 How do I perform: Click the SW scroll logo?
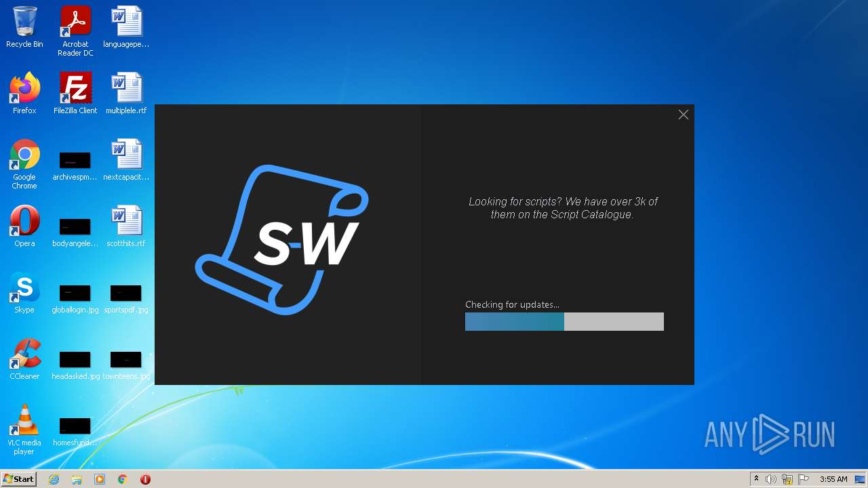coord(282,239)
